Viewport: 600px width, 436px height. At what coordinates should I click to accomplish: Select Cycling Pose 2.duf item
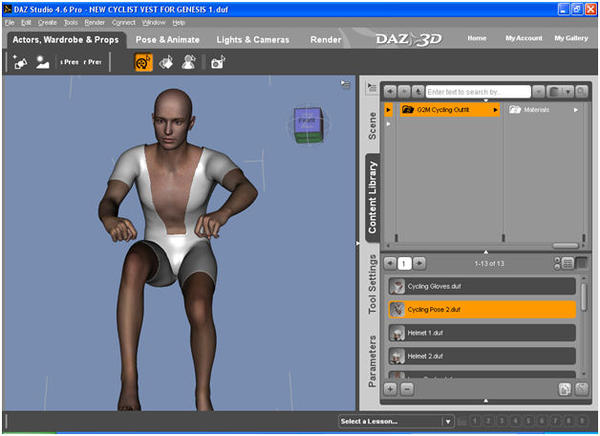tap(482, 309)
